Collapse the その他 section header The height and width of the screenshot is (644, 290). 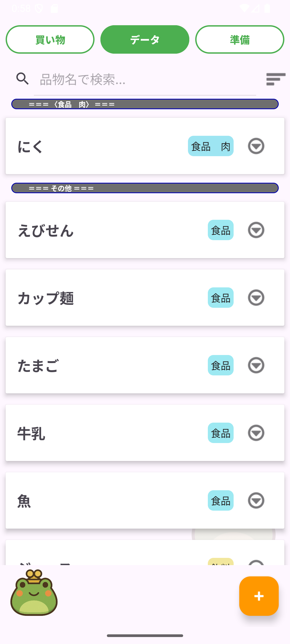tap(145, 188)
